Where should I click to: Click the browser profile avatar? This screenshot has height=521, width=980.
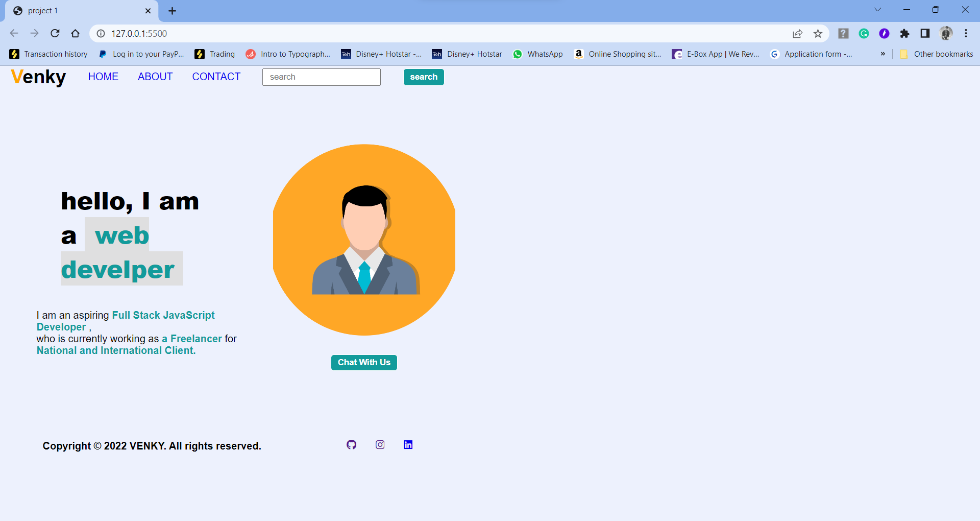tap(946, 33)
